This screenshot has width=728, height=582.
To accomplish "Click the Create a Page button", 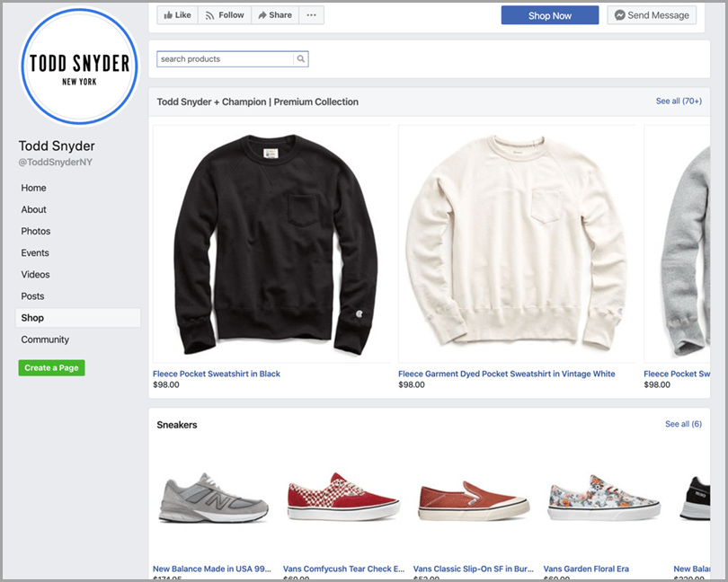I will [x=51, y=368].
